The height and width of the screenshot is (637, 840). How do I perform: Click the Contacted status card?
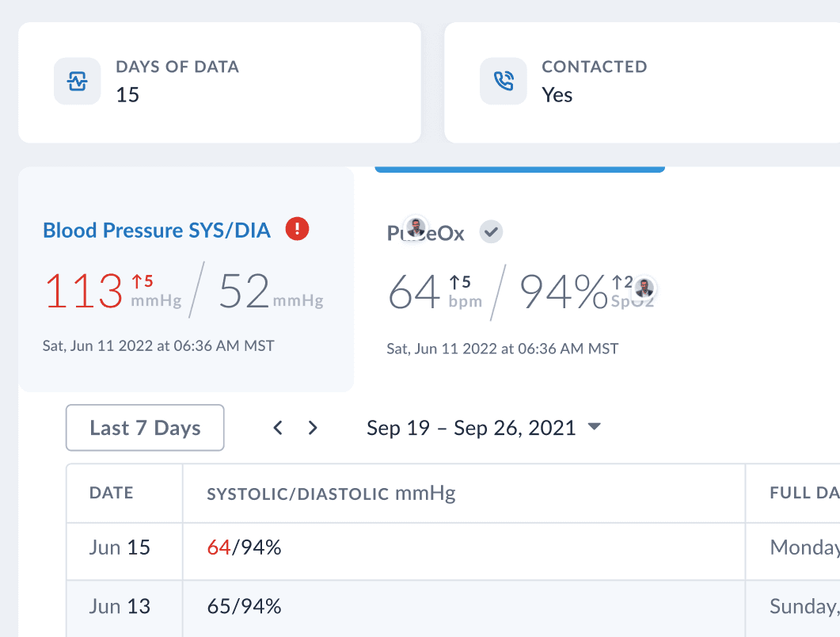[641, 82]
